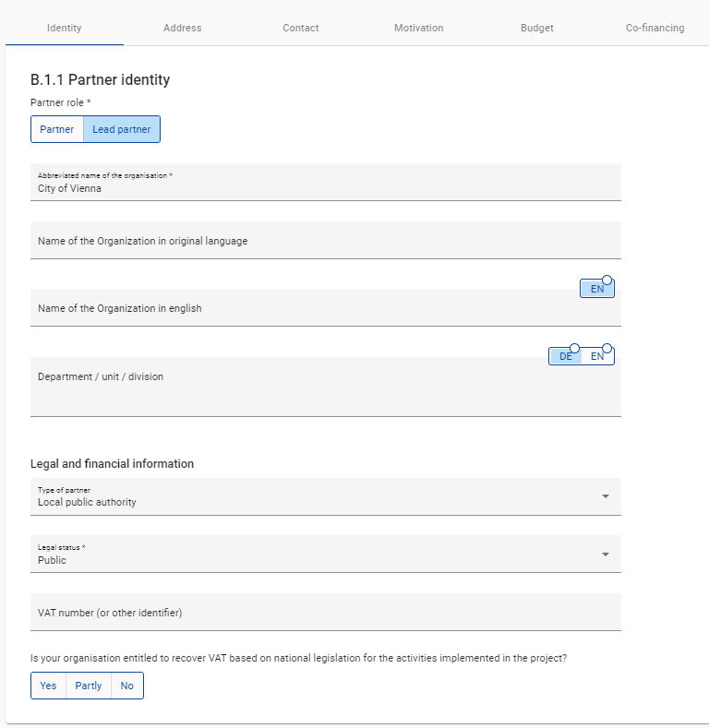Select EN language for Department field

[597, 356]
